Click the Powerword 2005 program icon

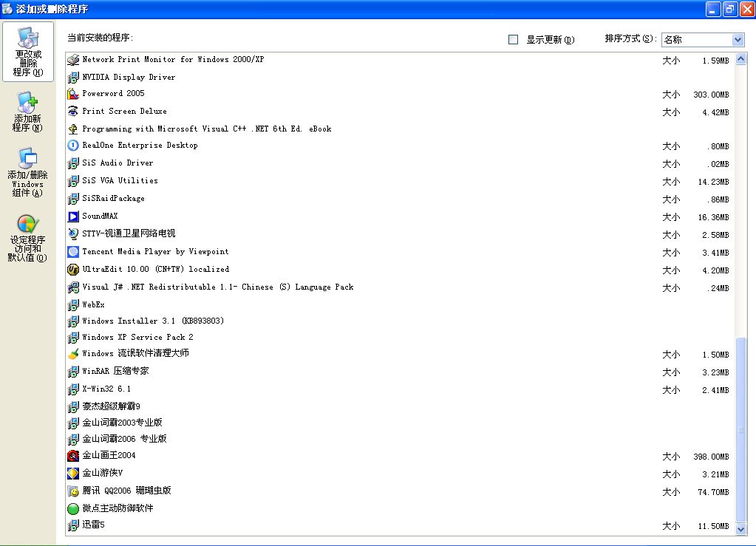[73, 94]
